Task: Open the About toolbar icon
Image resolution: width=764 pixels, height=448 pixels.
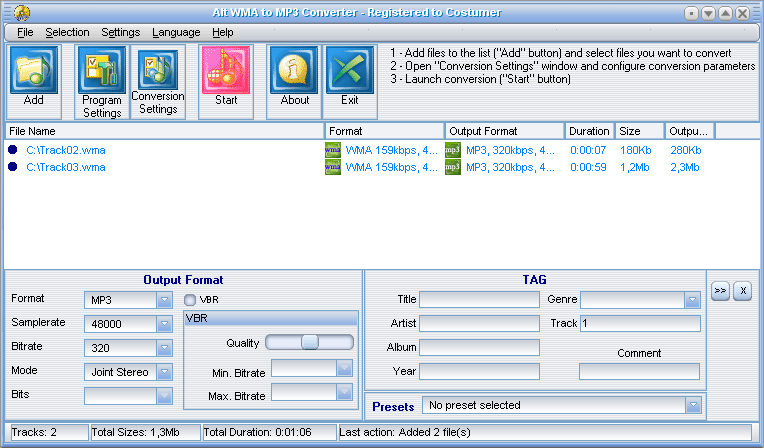Action: click(x=294, y=70)
